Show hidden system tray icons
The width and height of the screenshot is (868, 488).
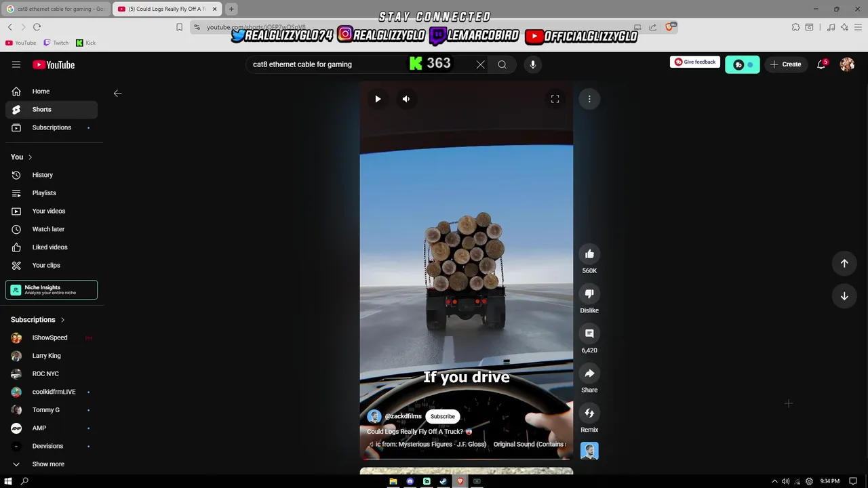tap(775, 481)
